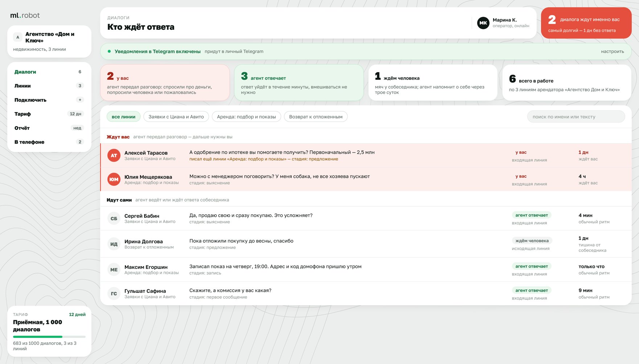The width and height of the screenshot is (639, 364).
Task: Click the 12 дней tariff label
Action: pos(77,314)
